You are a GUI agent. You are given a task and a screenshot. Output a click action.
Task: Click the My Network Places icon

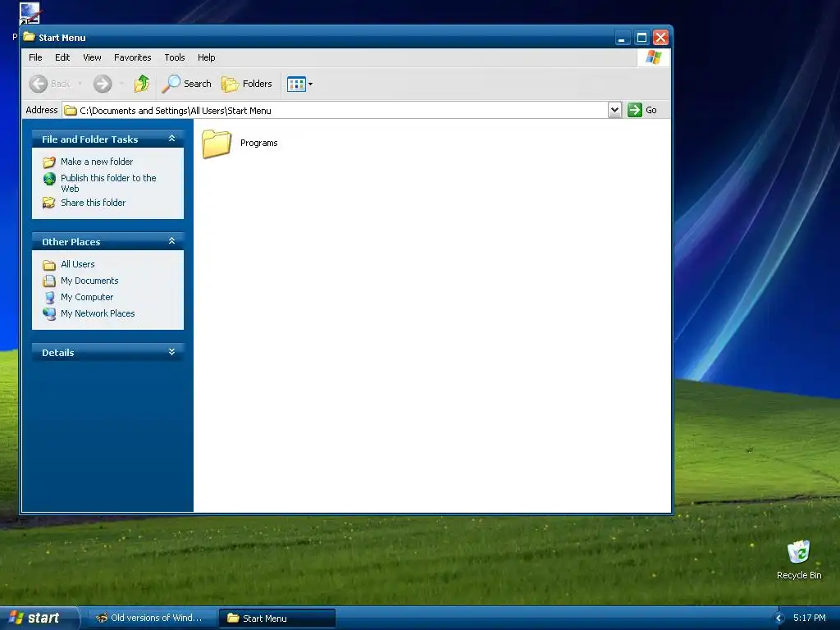coord(49,313)
